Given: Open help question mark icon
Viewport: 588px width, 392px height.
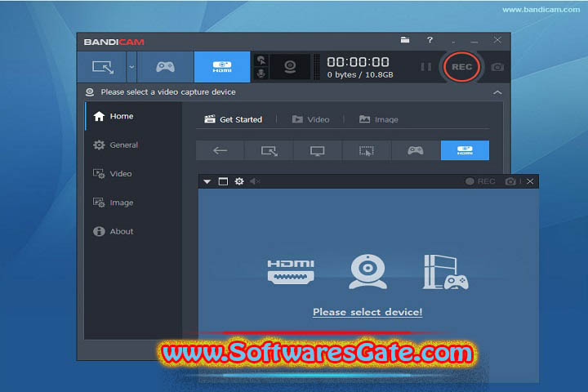Looking at the screenshot, I should [x=430, y=40].
